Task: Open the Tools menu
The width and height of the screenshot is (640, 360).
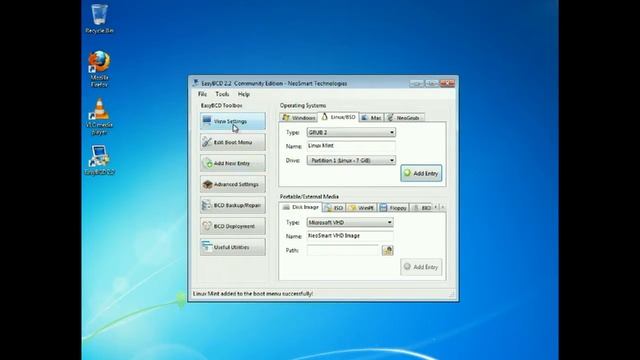Action: [x=222, y=94]
